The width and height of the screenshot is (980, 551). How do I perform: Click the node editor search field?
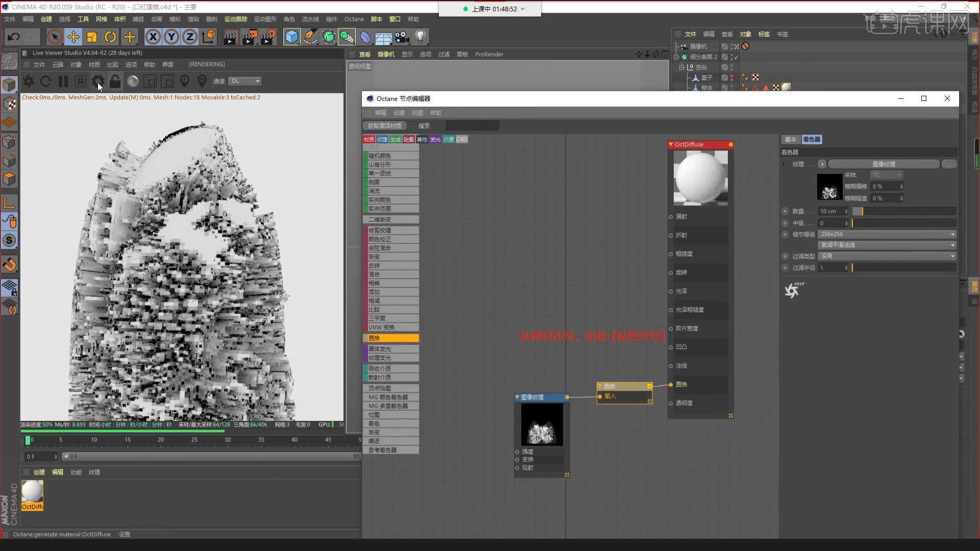point(472,126)
